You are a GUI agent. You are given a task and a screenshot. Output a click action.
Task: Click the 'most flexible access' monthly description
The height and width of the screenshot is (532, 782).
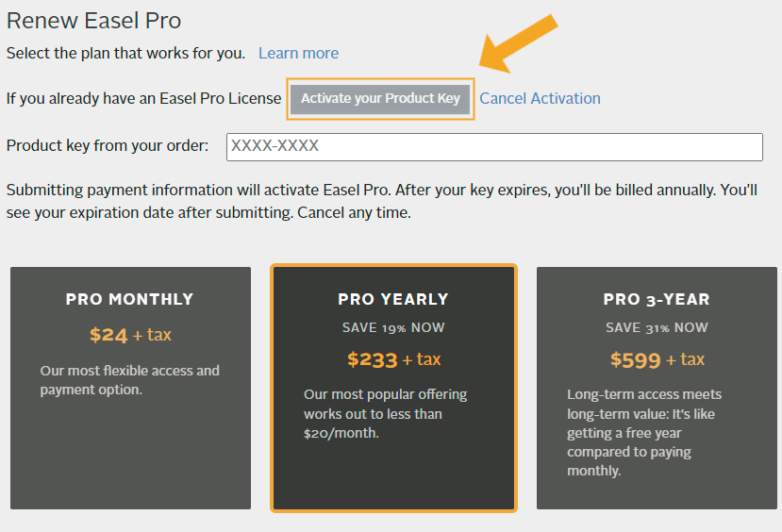coord(130,380)
